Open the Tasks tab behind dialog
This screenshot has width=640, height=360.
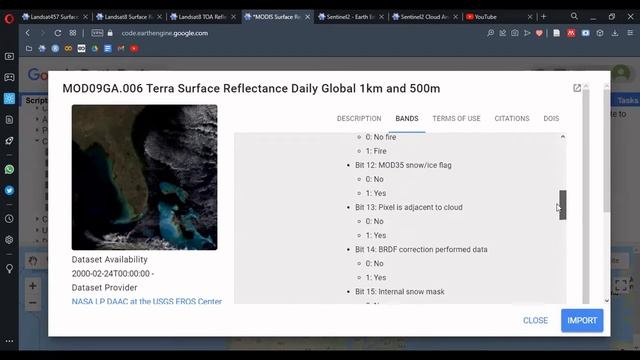coord(627,100)
